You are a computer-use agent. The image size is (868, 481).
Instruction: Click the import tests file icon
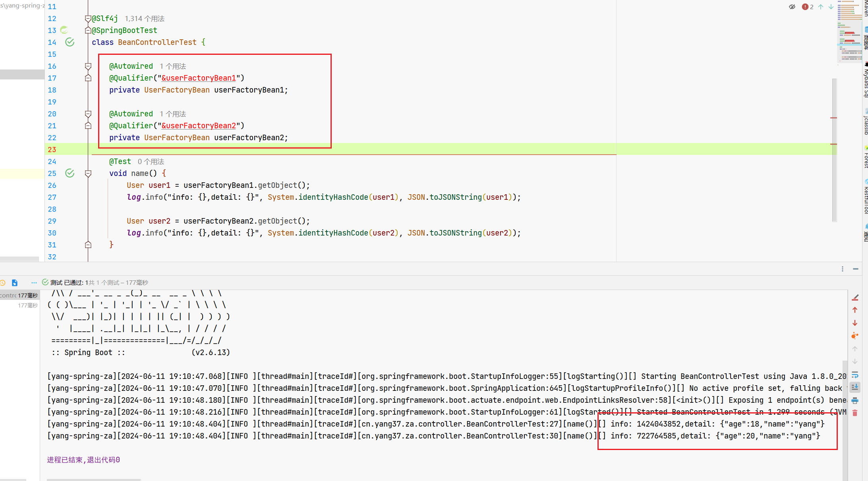[15, 283]
